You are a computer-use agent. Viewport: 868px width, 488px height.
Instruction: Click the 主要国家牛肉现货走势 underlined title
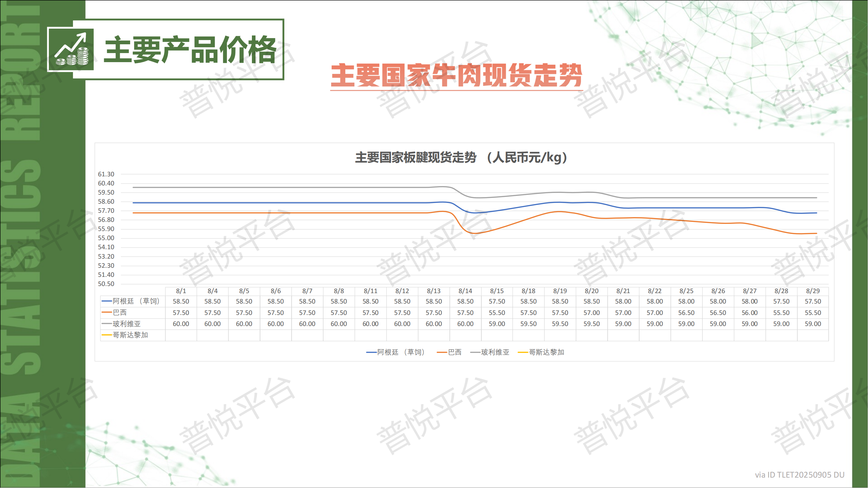[x=456, y=76]
